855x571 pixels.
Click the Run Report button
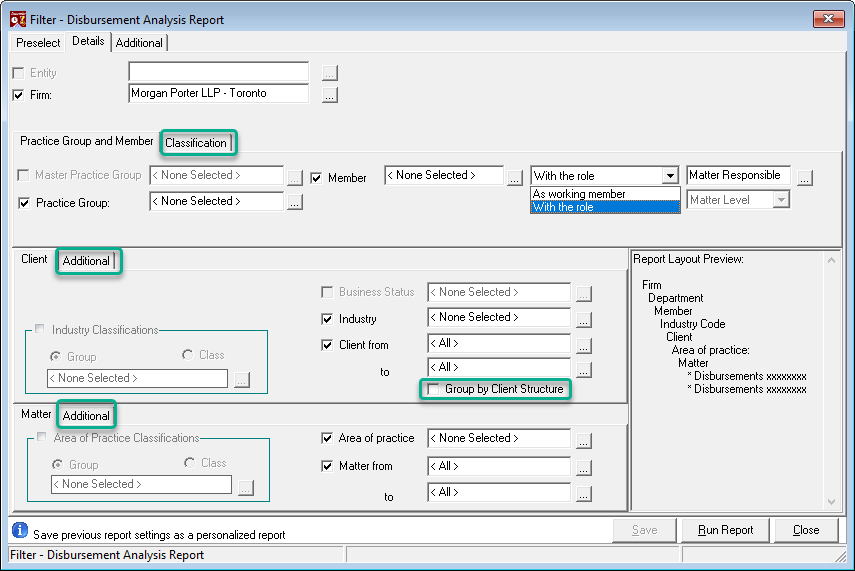pos(725,530)
